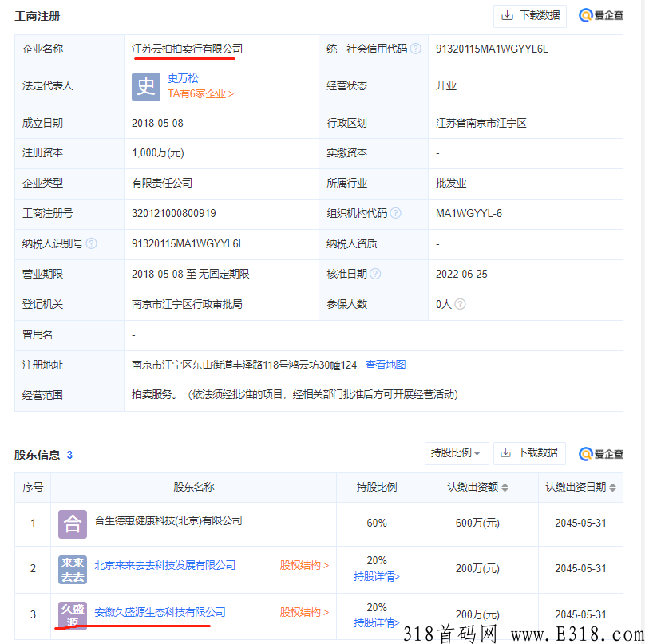
Task: Click the 合 shareholder avatar icon
Action: pos(73,524)
